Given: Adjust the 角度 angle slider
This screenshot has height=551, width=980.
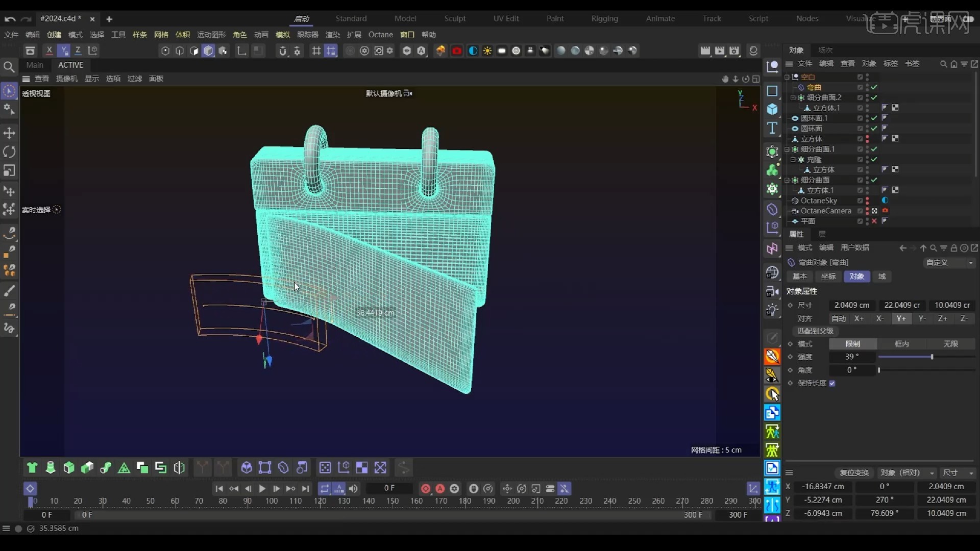Looking at the screenshot, I should pos(926,370).
